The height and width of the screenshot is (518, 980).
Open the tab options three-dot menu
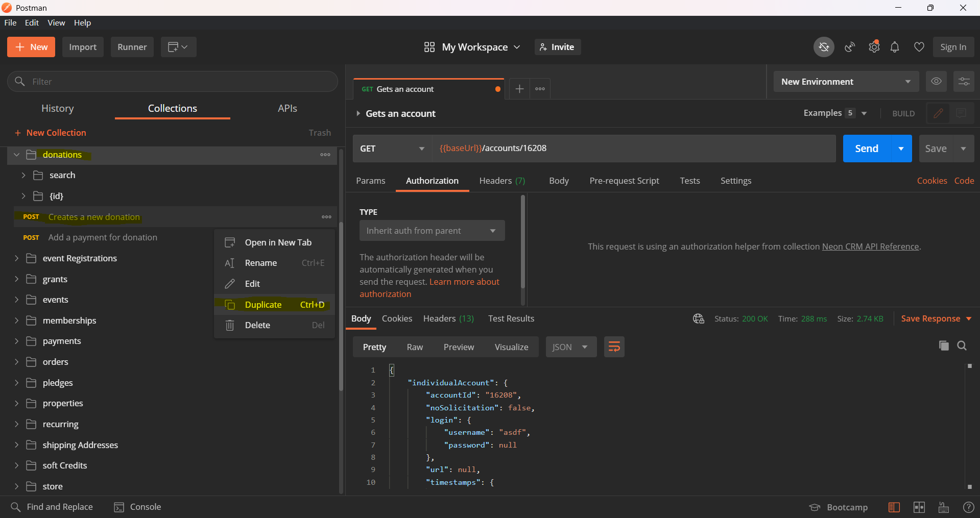coord(540,89)
